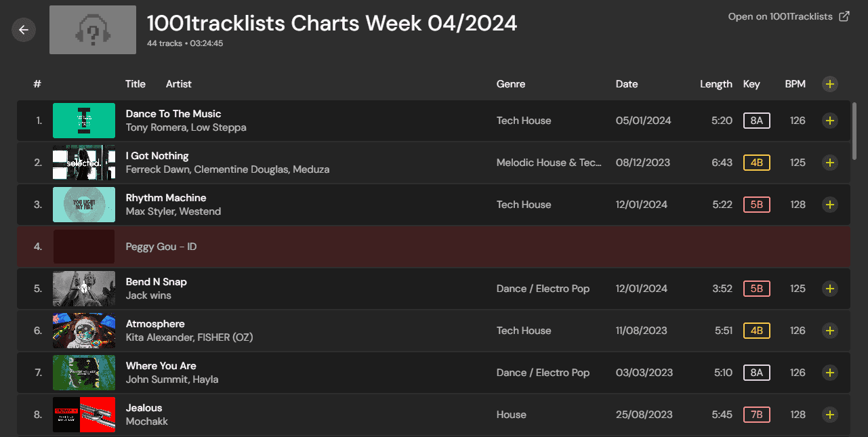Click the back arrow button
Image resolution: width=868 pixels, height=437 pixels.
pos(24,30)
